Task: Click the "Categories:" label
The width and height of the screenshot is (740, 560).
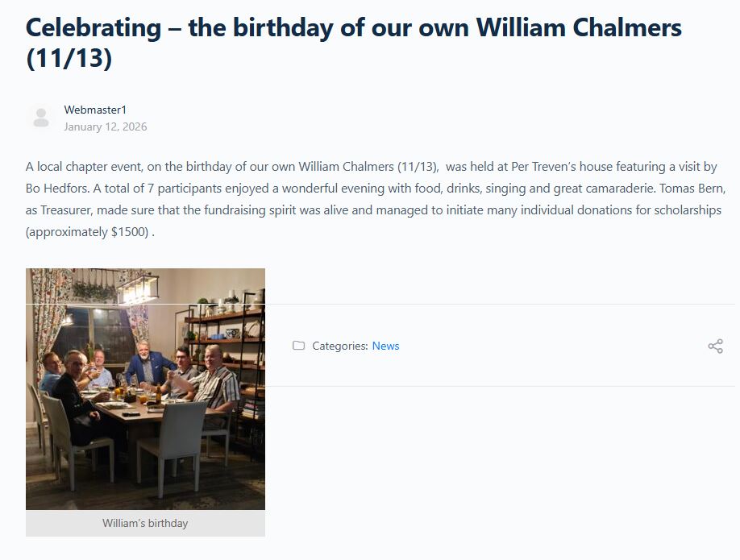Action: 340,346
